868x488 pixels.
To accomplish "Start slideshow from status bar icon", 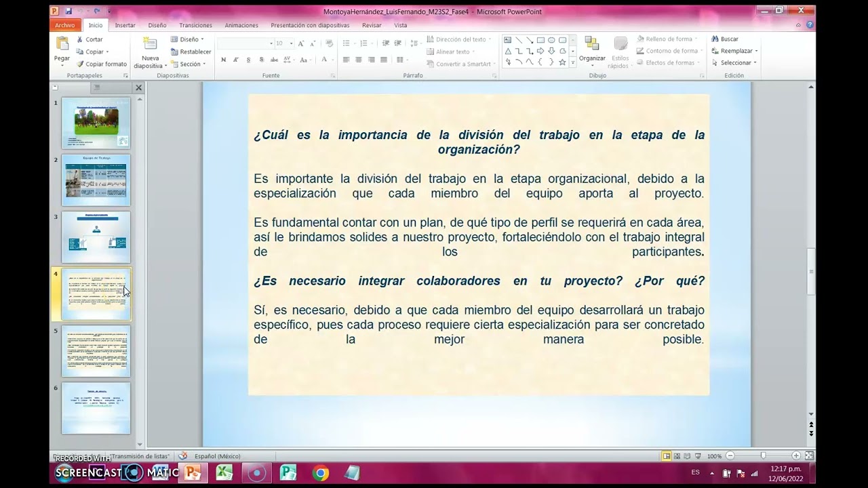I will point(697,456).
